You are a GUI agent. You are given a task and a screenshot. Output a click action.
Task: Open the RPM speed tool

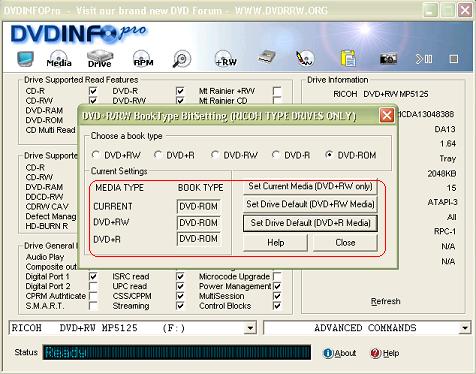click(143, 59)
